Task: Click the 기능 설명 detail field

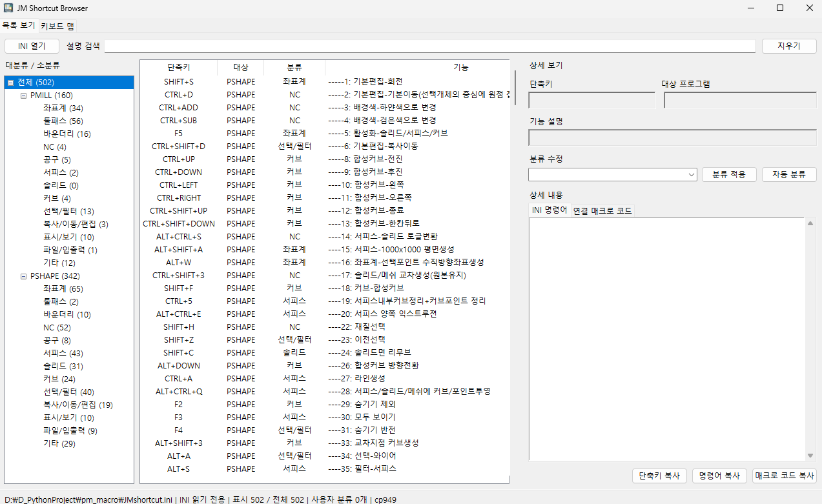Action: pos(672,137)
